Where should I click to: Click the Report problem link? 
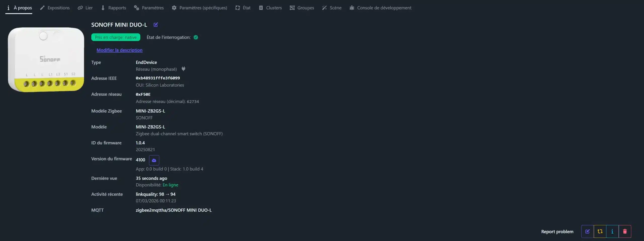tap(557, 231)
